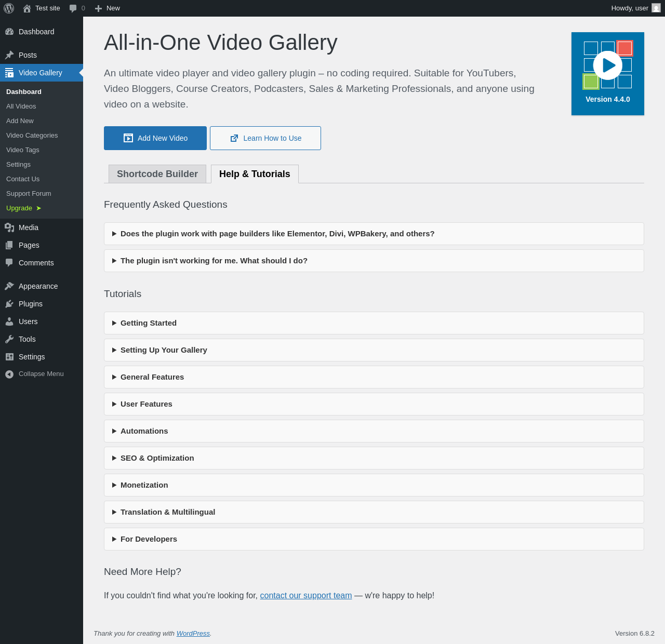665x644 pixels.
Task: Expand the Automations section
Action: pyautogui.click(x=374, y=431)
